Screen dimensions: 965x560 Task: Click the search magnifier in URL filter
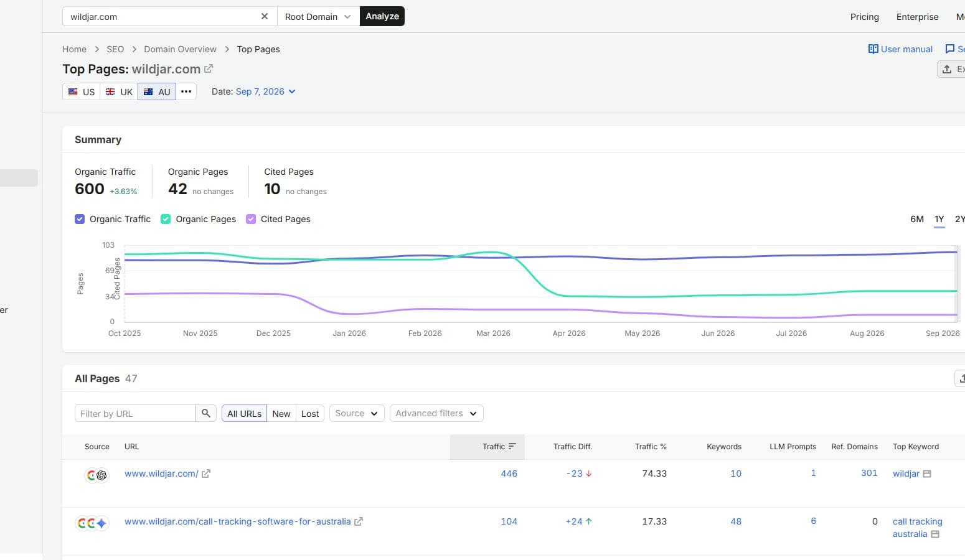[206, 413]
